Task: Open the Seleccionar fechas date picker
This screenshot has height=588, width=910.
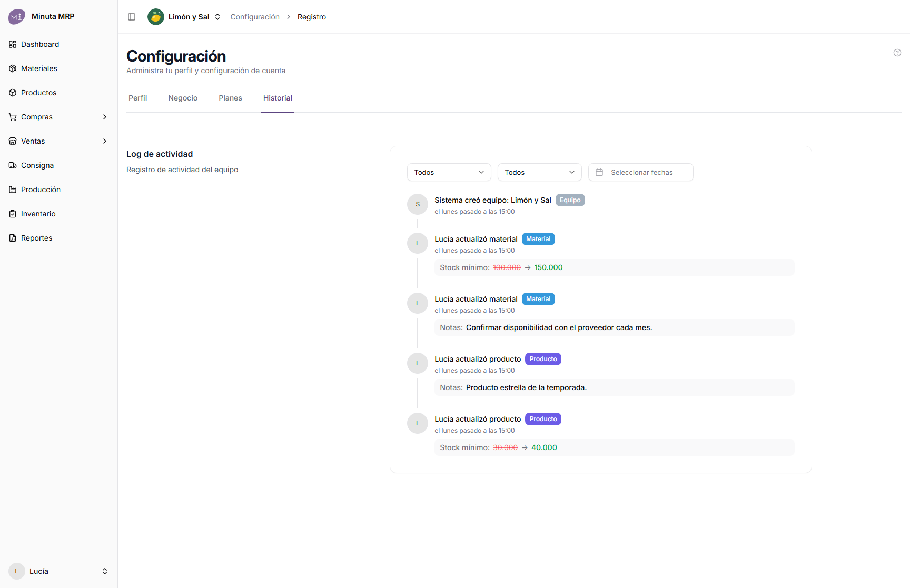Action: (641, 172)
